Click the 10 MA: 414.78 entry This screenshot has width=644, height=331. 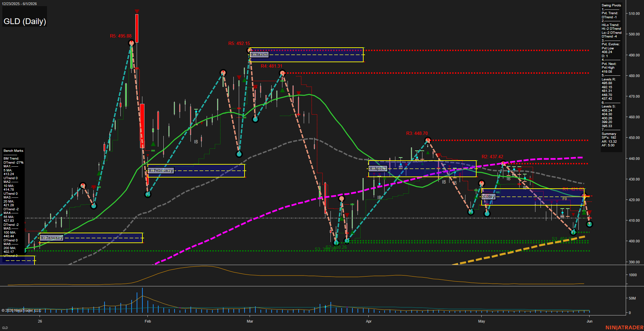(9, 188)
